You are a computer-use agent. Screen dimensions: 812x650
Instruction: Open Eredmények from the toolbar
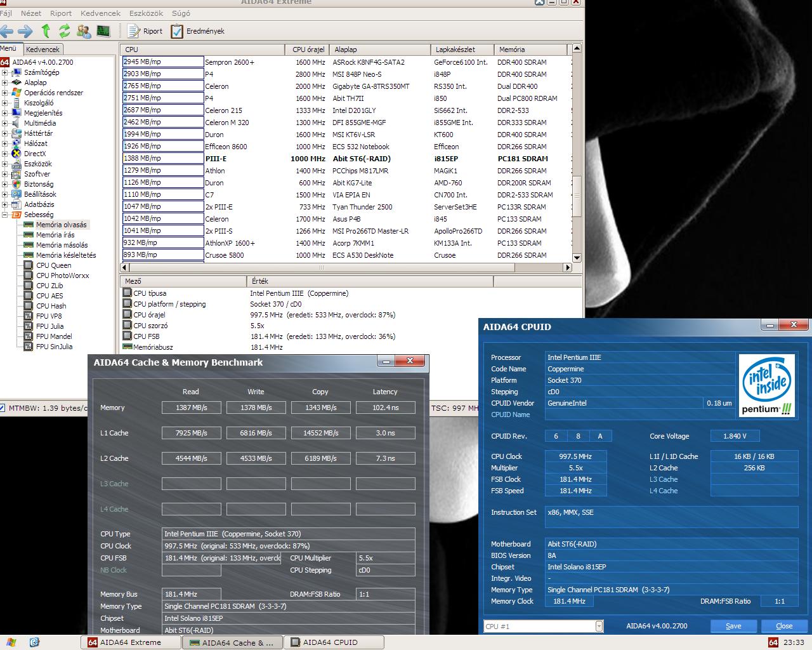pos(198,31)
